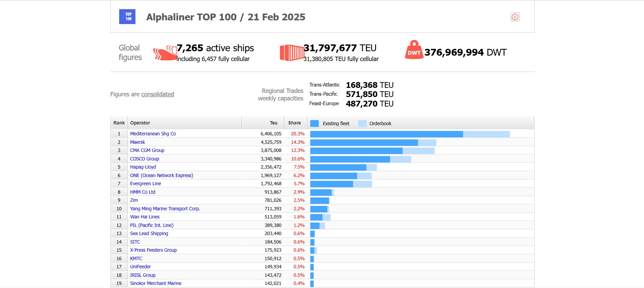Open the Sinokor Merchant Marine link
Screen dimensions: 644x288
[156, 283]
